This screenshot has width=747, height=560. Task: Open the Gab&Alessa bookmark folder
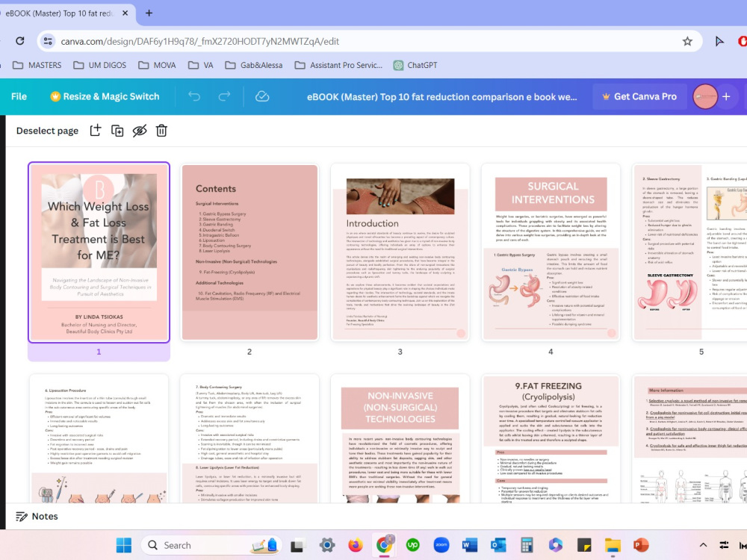click(254, 65)
